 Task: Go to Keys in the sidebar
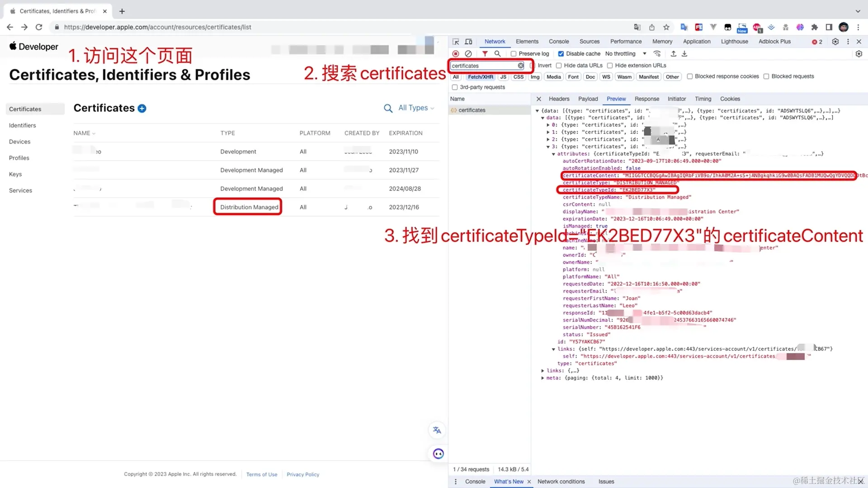click(x=15, y=174)
